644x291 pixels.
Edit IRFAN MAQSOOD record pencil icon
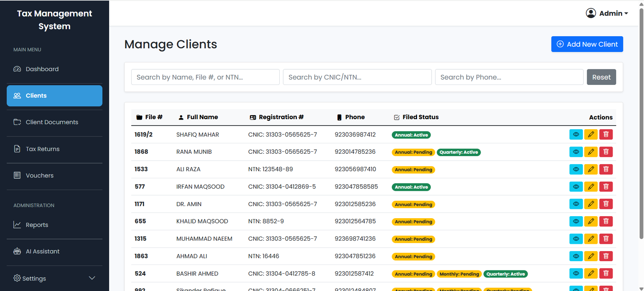coord(591,186)
